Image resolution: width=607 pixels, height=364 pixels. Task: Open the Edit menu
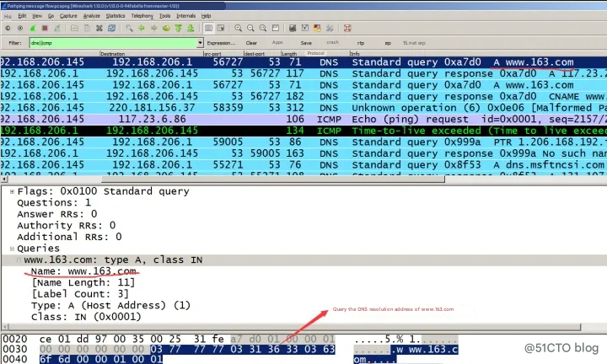pos(22,16)
